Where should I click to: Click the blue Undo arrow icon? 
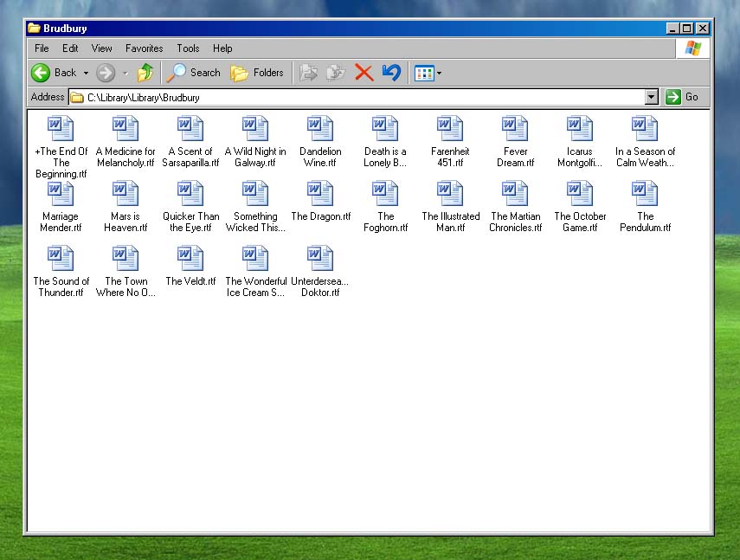click(x=391, y=73)
